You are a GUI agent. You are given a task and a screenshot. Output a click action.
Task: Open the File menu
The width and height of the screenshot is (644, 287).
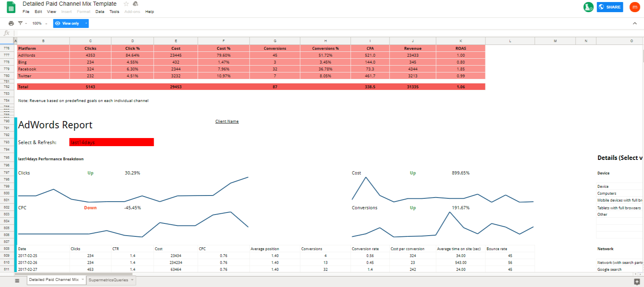pyautogui.click(x=26, y=12)
